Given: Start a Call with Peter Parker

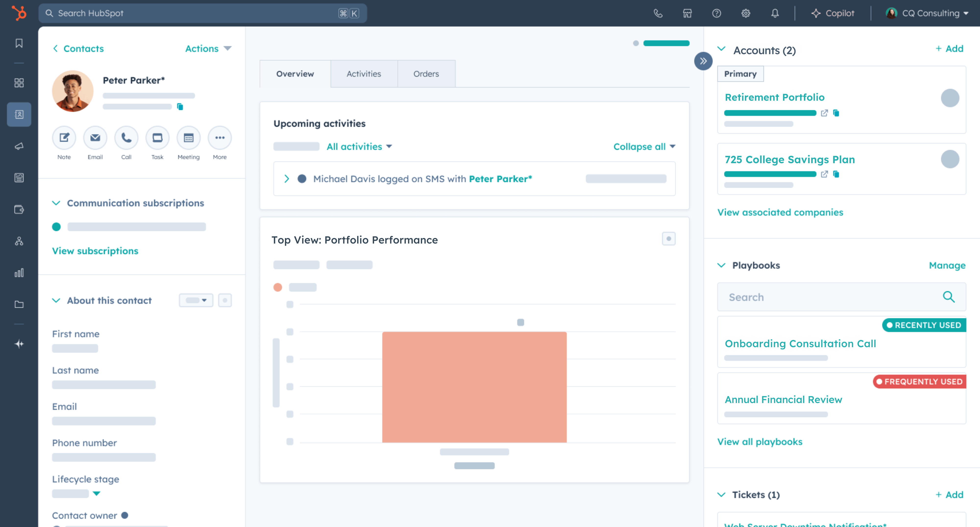Looking at the screenshot, I should pyautogui.click(x=126, y=138).
